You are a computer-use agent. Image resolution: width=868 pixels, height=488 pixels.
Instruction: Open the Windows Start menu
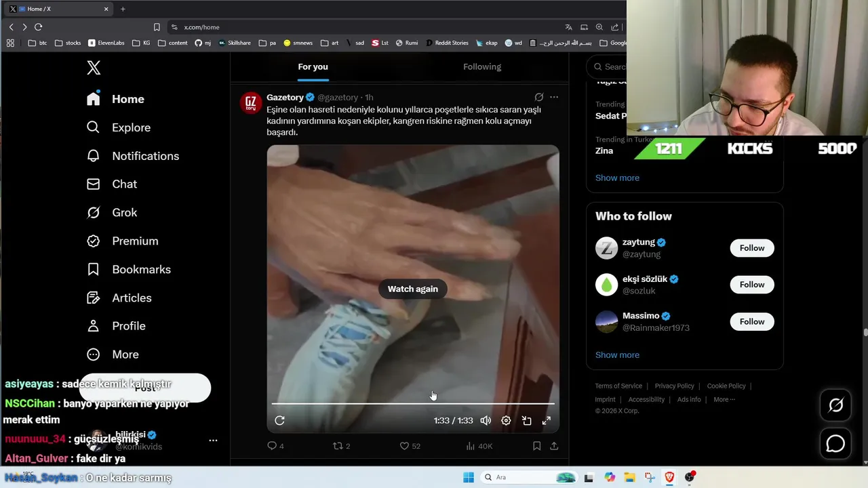pyautogui.click(x=469, y=477)
